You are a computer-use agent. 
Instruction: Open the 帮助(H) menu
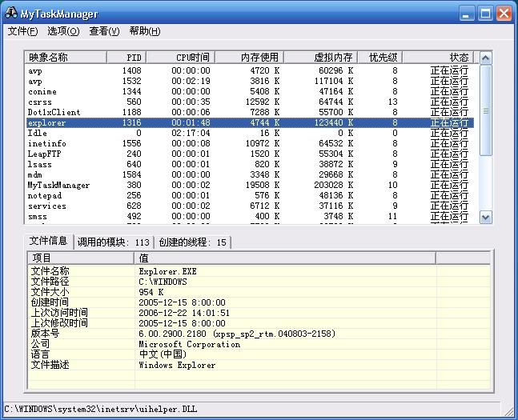click(145, 31)
